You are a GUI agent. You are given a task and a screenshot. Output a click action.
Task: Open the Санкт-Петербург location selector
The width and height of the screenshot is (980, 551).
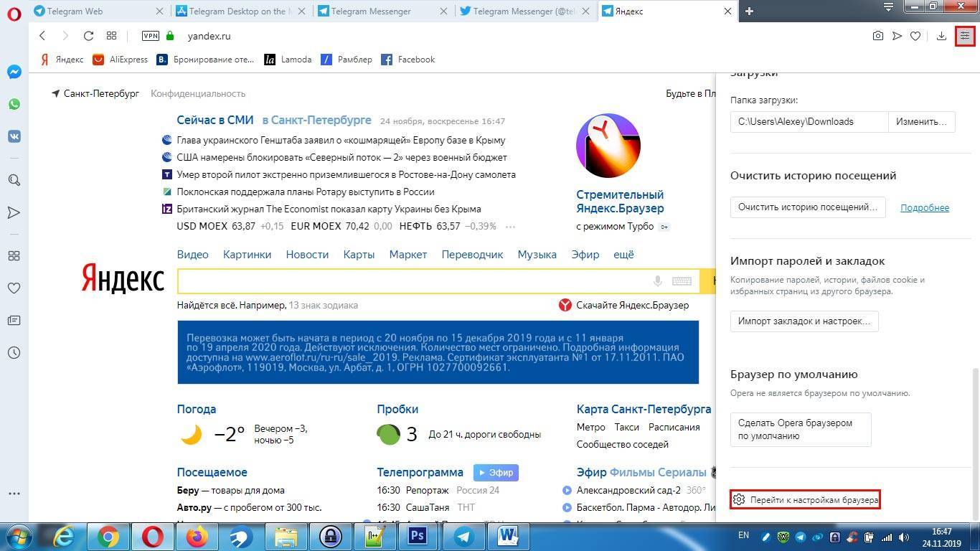click(95, 93)
